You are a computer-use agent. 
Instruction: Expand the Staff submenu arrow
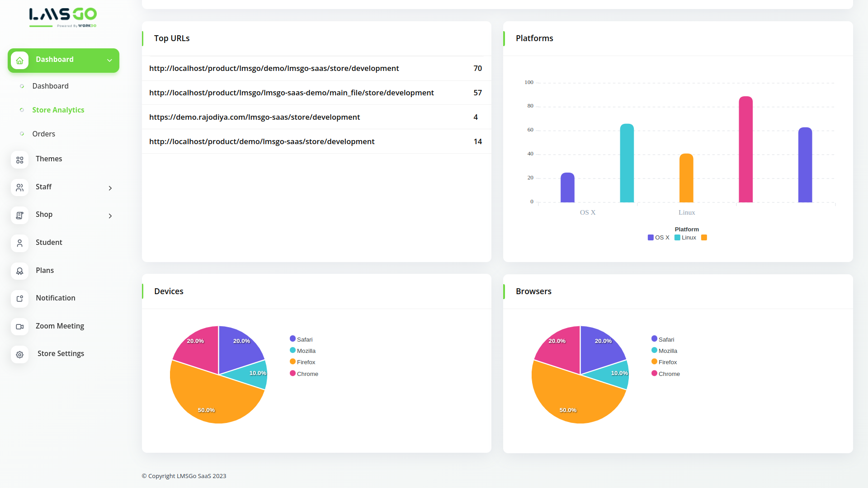pos(110,188)
